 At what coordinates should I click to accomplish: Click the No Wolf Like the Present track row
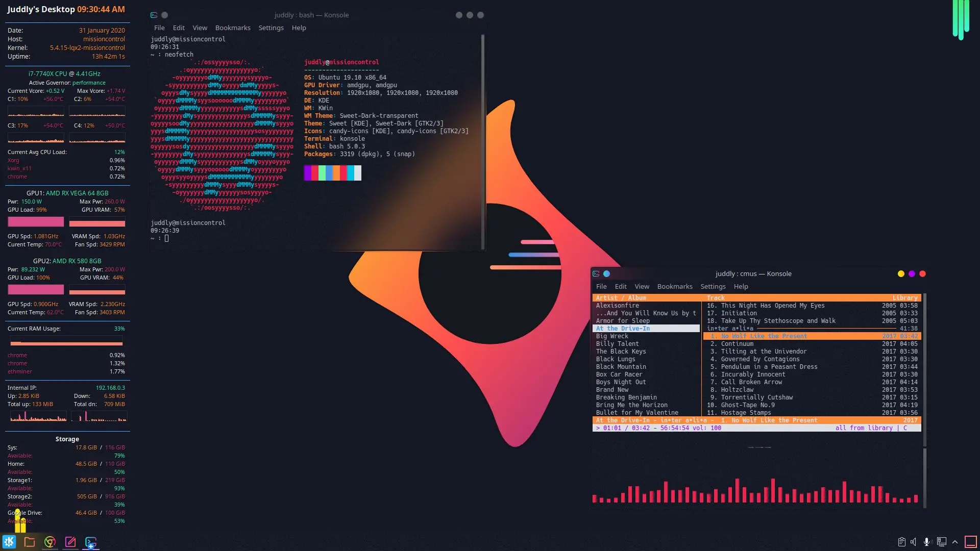tap(812, 336)
